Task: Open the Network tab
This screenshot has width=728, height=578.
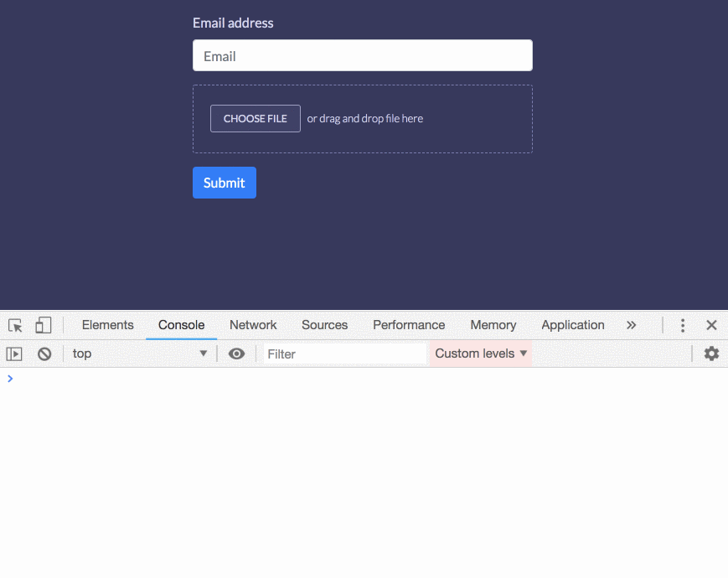Action: (x=253, y=325)
